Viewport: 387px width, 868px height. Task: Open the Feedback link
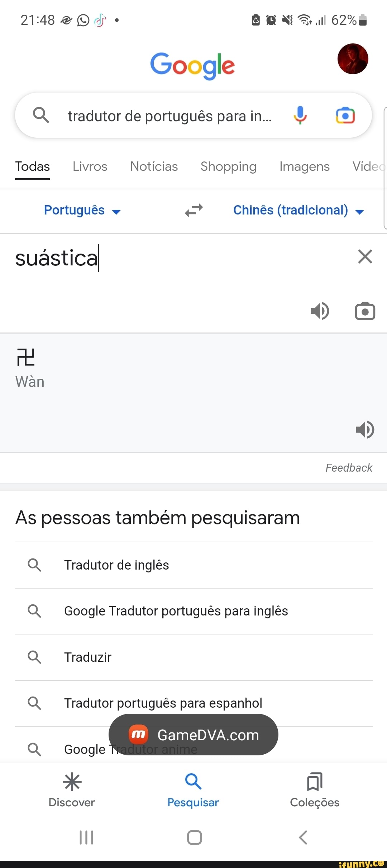349,468
